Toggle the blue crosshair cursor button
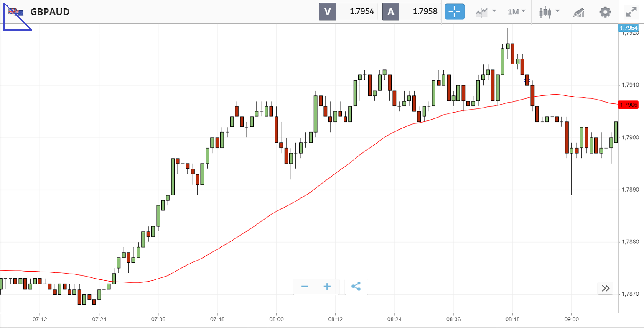Image resolution: width=644 pixels, height=328 pixels. click(x=455, y=12)
